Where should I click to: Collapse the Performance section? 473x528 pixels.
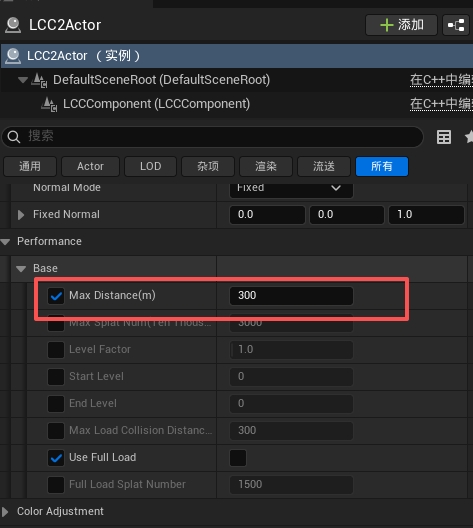(x=5, y=242)
